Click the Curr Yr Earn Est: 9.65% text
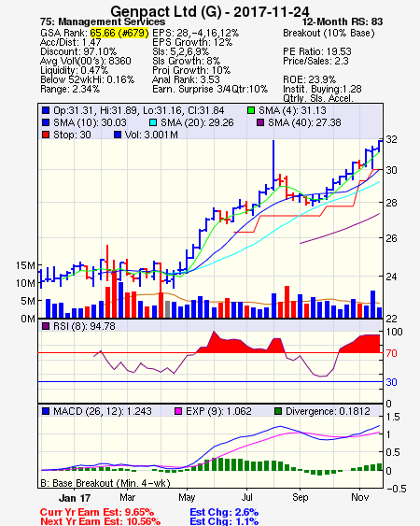Screen dimensions: 420x526 click(x=97, y=512)
